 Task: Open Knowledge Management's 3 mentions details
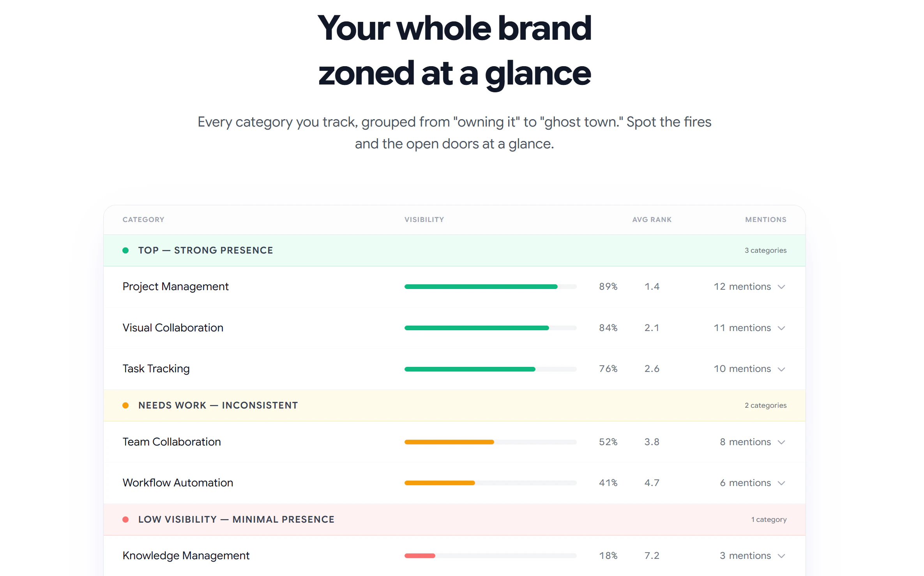(x=781, y=556)
